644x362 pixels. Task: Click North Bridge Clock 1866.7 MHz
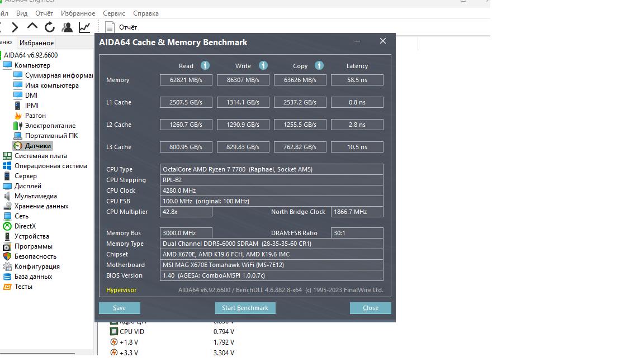[x=357, y=212]
